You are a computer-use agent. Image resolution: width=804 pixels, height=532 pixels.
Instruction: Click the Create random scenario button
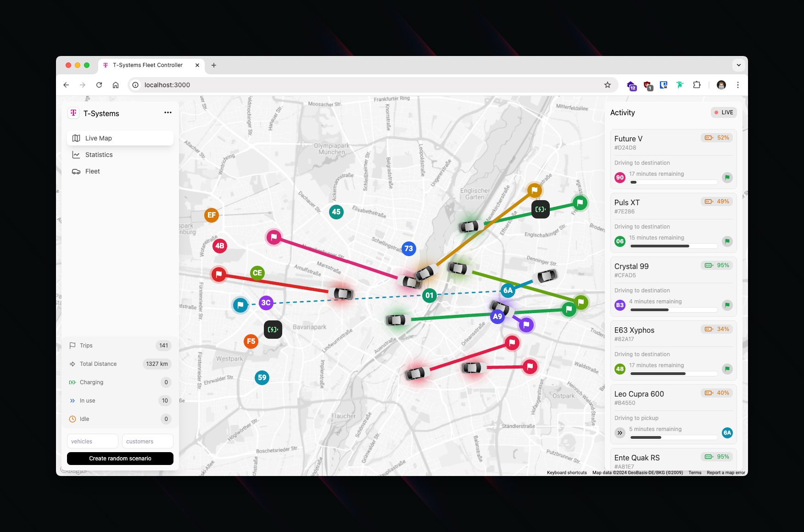120,459
